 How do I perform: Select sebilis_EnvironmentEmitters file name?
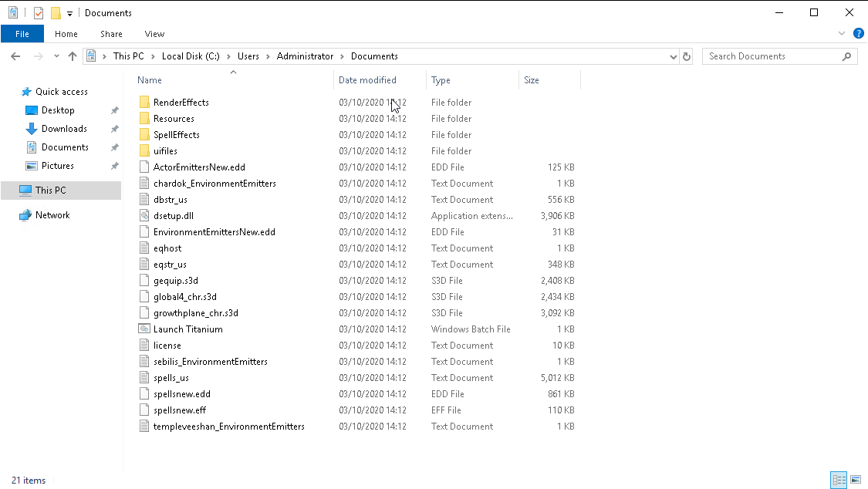[211, 361]
